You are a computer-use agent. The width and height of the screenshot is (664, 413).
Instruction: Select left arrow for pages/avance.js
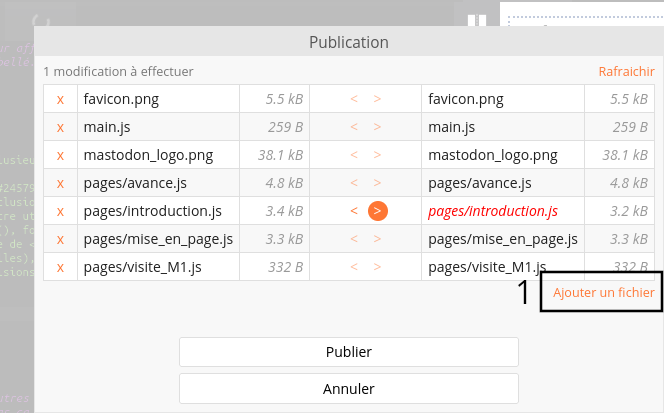[x=353, y=184]
